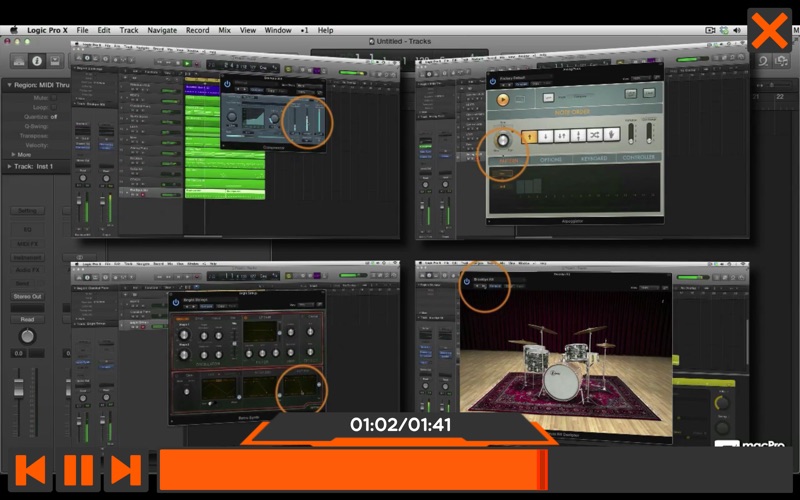
Task: Toggle the region Mute checkbox
Action: 54,97
